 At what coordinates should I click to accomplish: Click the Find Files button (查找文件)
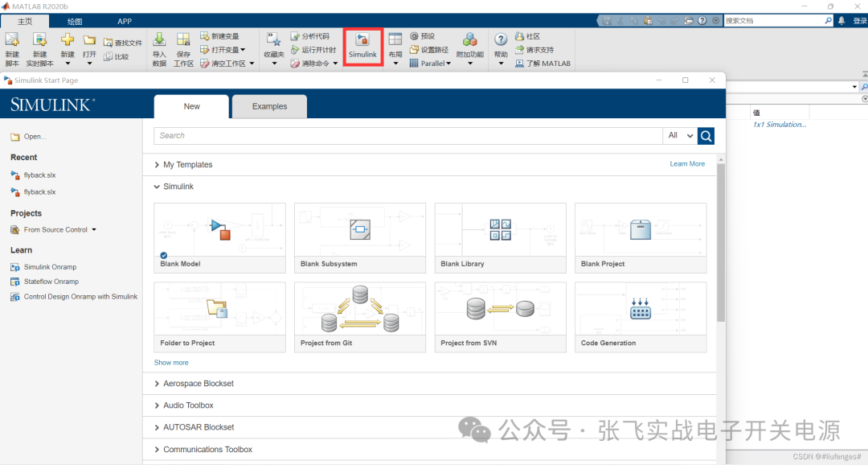tap(123, 43)
